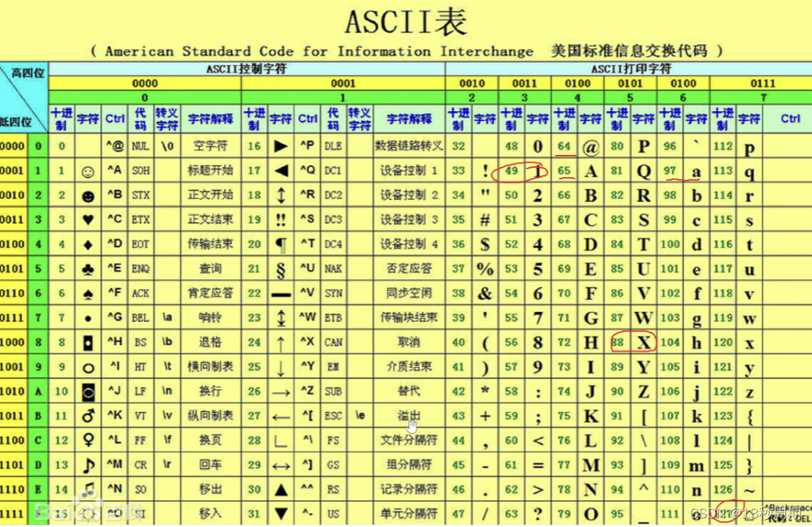Select the 换行 description cell

[x=210, y=391]
